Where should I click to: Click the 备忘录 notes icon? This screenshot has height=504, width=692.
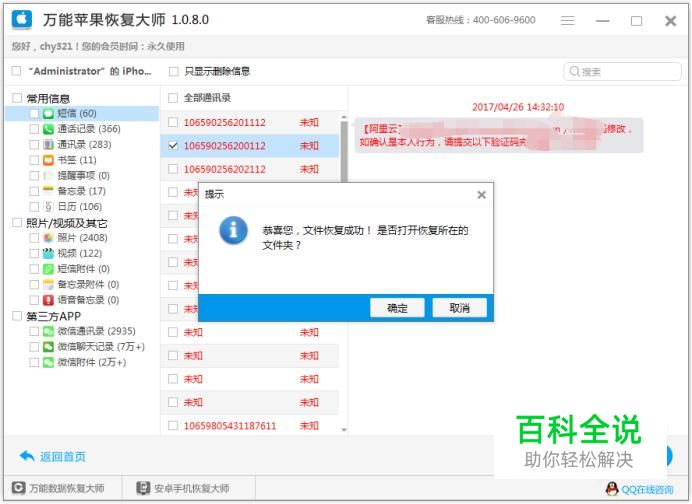(48, 191)
